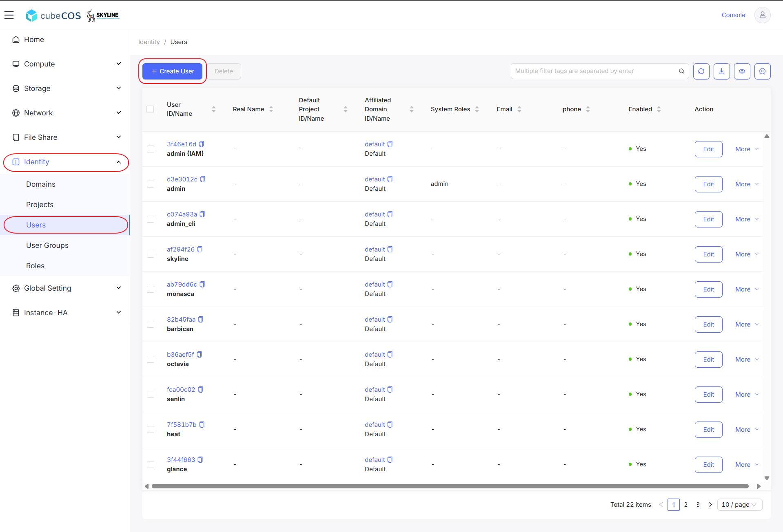
Task: Click the search magnifier icon
Action: click(681, 71)
